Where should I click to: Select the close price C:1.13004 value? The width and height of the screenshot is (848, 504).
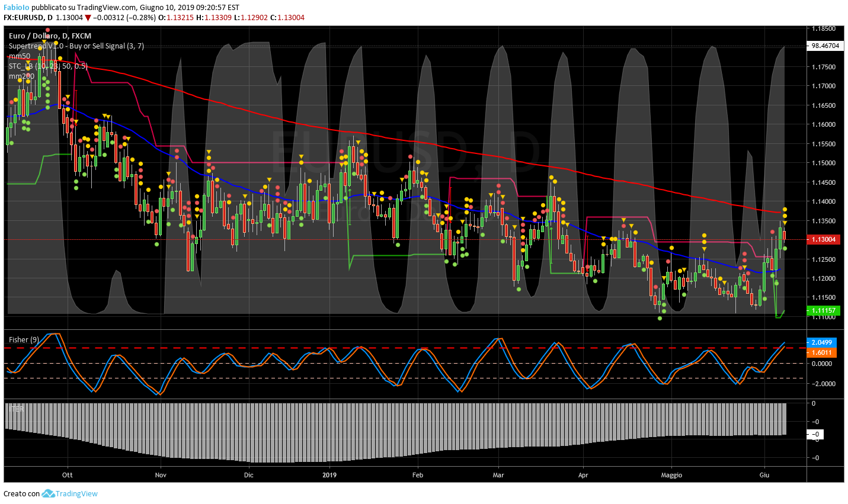pyautogui.click(x=287, y=18)
